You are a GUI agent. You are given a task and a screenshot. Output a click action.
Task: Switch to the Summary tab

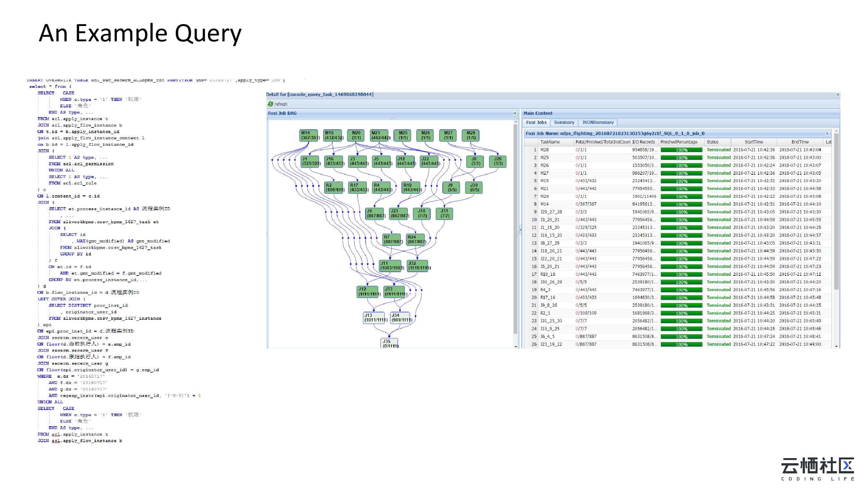point(564,123)
